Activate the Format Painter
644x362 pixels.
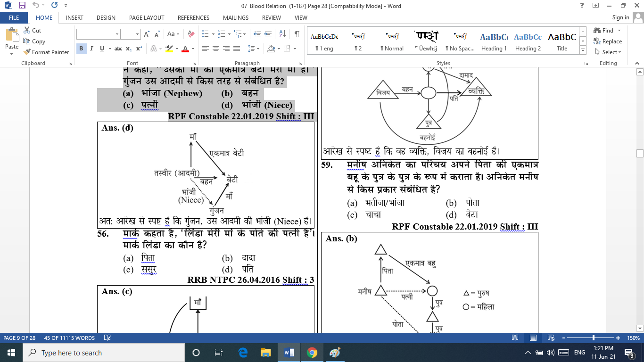[46, 52]
